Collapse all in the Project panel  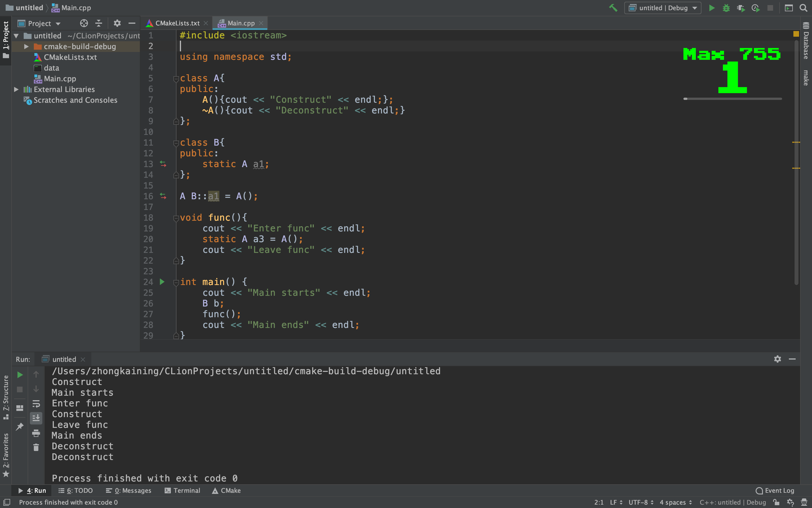click(99, 23)
